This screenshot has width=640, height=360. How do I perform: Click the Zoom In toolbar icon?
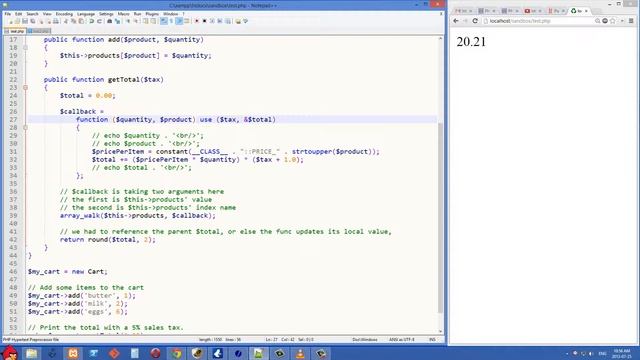coord(128,21)
